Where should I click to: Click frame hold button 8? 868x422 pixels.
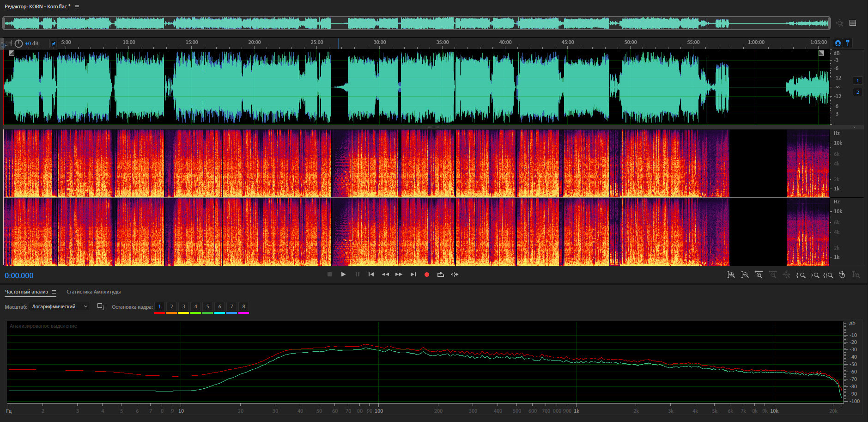pos(243,306)
